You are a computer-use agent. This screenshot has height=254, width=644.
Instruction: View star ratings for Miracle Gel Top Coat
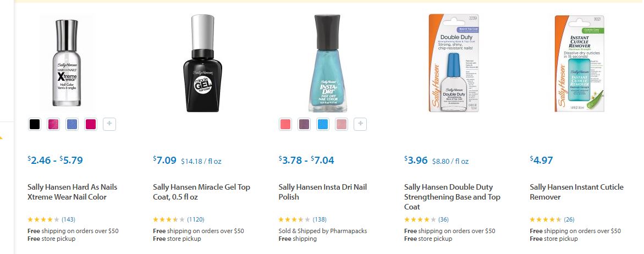[168, 219]
